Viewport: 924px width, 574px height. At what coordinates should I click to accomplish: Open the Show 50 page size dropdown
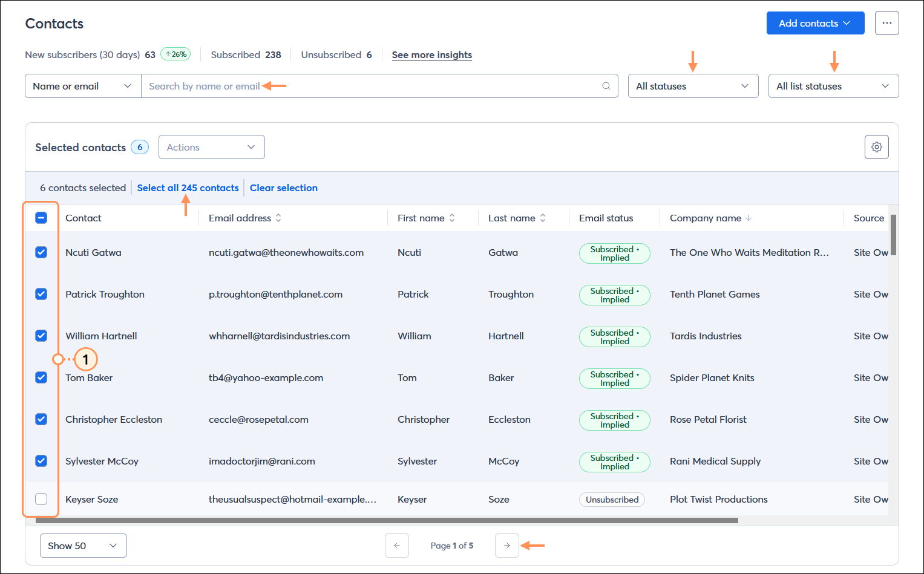[83, 545]
